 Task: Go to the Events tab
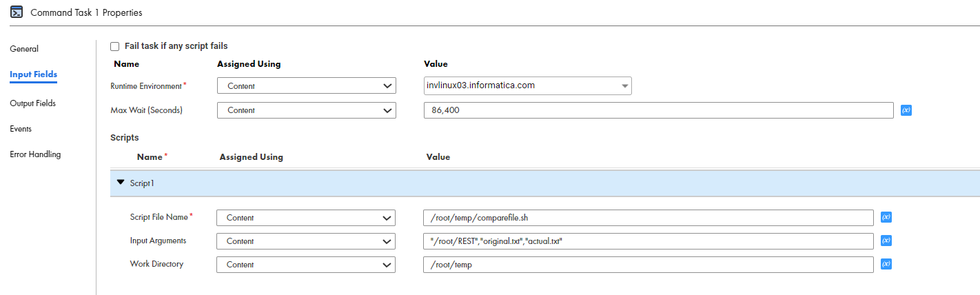[21, 129]
